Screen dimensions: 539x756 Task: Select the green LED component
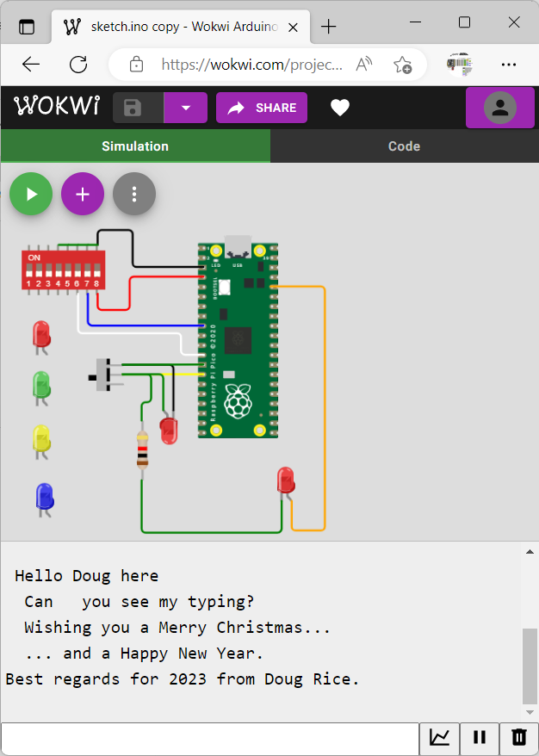pyautogui.click(x=41, y=387)
